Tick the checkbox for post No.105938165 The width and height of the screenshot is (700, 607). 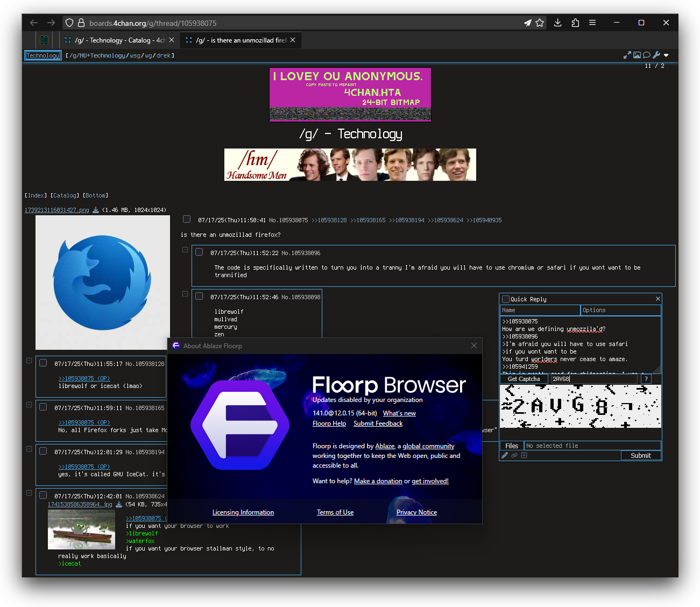pyautogui.click(x=43, y=407)
